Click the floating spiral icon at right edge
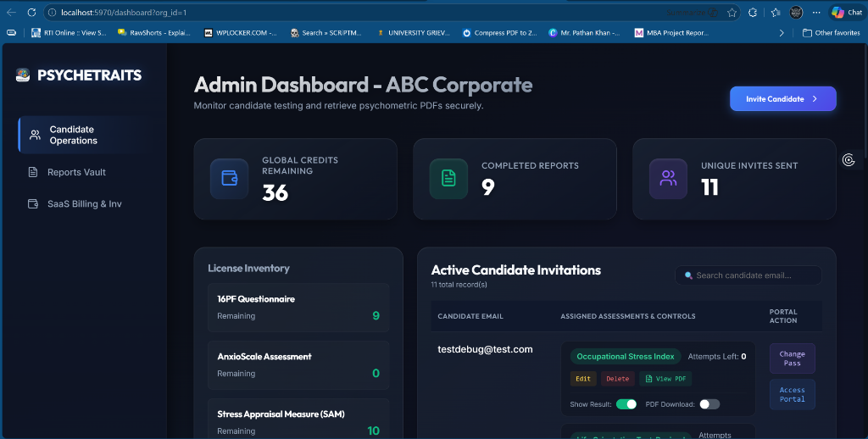The height and width of the screenshot is (439, 868). pos(849,160)
